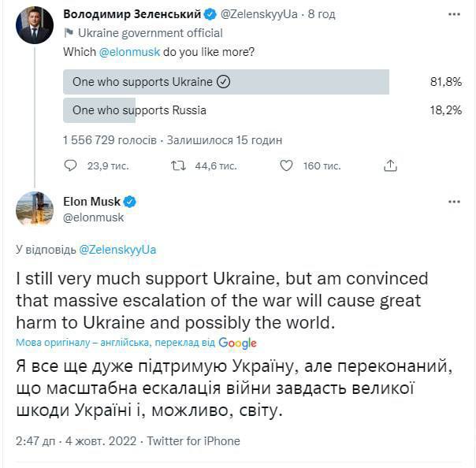Click the share upload icon

(x=390, y=166)
